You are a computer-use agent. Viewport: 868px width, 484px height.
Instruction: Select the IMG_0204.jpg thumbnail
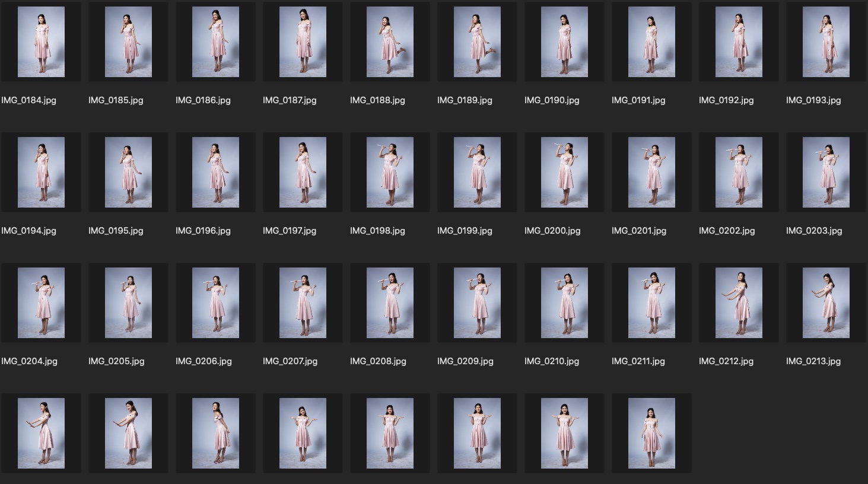pyautogui.click(x=41, y=303)
